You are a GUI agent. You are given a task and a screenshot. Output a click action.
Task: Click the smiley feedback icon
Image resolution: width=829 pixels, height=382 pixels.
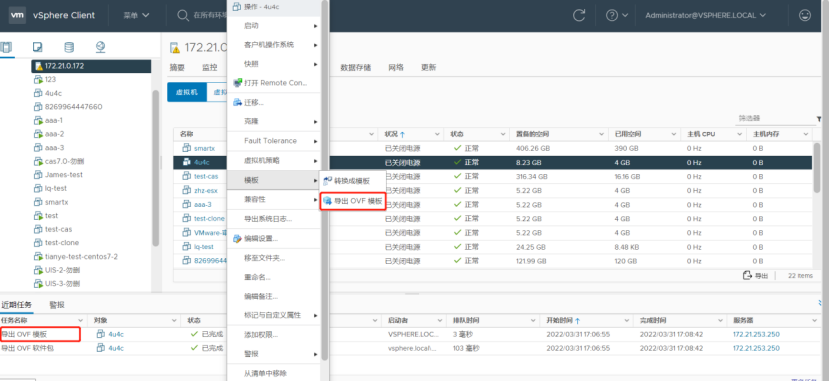805,15
